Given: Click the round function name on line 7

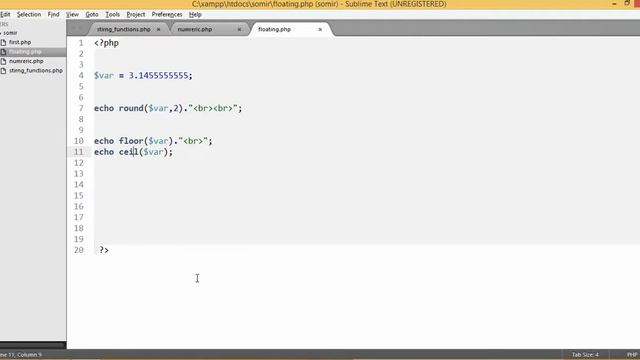Looking at the screenshot, I should pyautogui.click(x=131, y=108).
